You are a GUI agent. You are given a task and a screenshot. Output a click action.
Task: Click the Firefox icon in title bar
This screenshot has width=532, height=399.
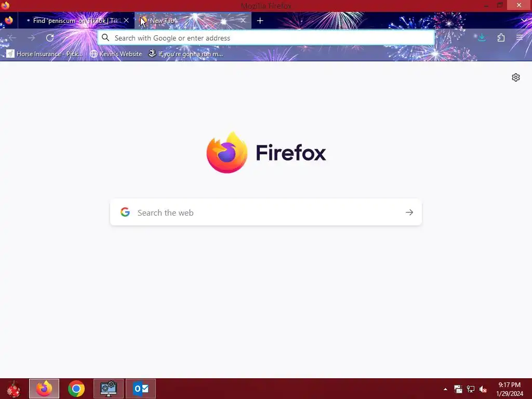click(x=5, y=5)
